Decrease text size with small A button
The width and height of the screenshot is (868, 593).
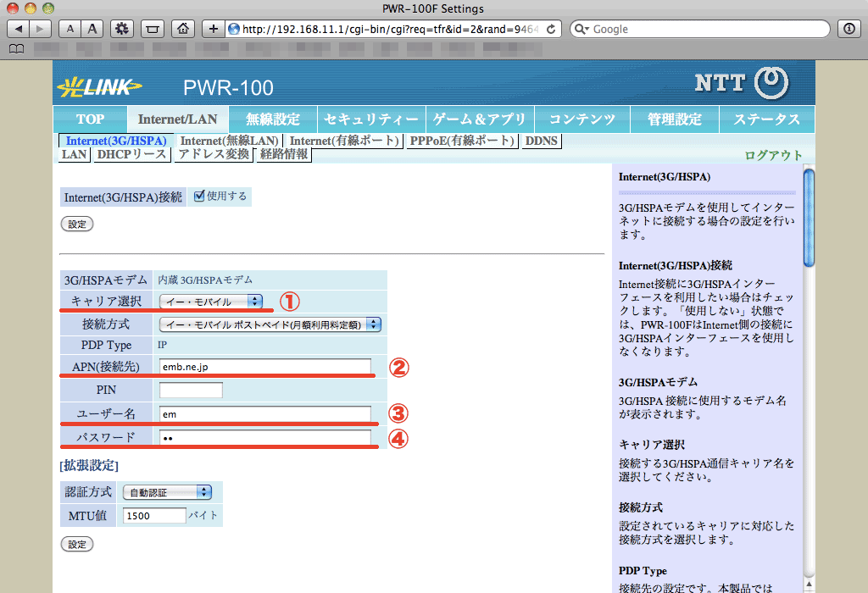[70, 29]
